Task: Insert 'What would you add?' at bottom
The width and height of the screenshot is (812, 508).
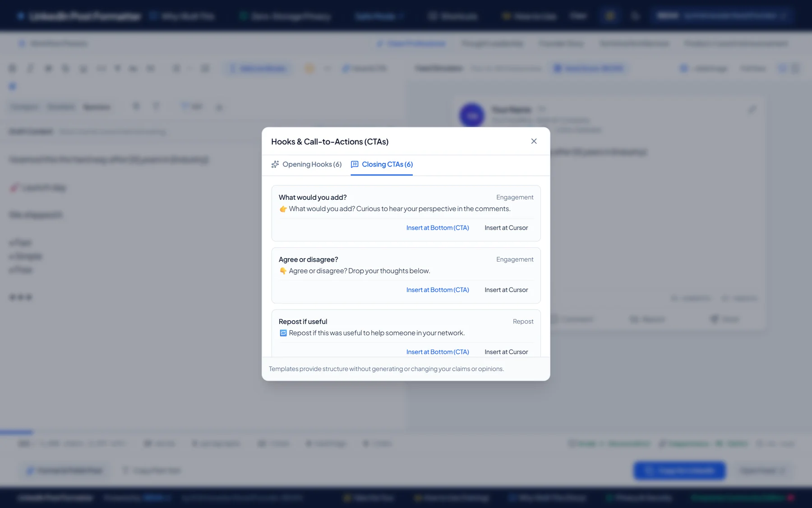Action: coord(438,228)
